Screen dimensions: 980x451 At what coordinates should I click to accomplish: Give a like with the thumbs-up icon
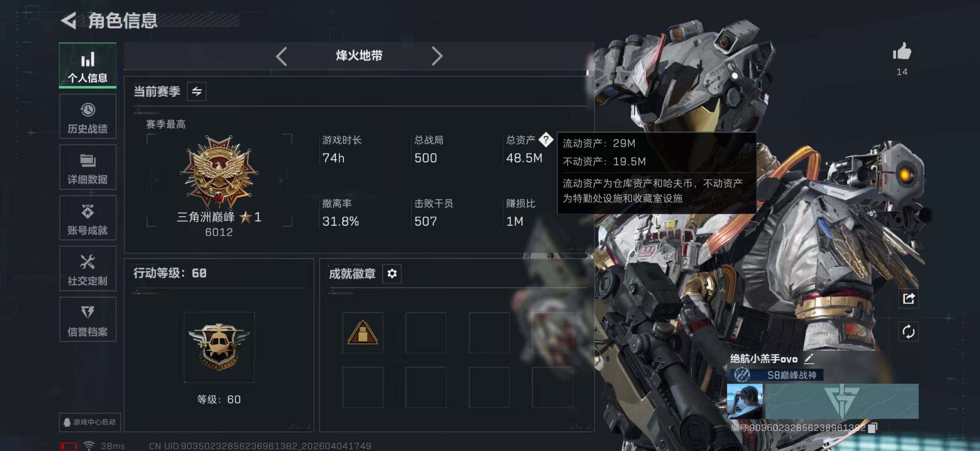902,51
